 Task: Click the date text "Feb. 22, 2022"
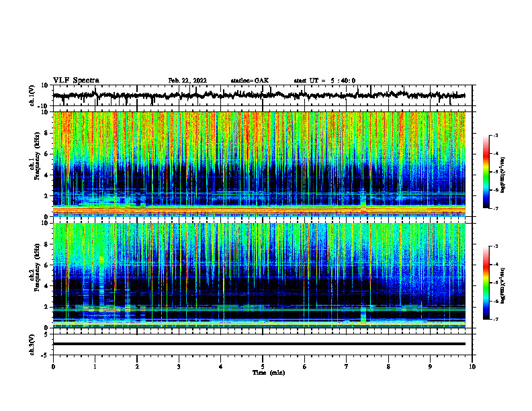click(x=187, y=81)
